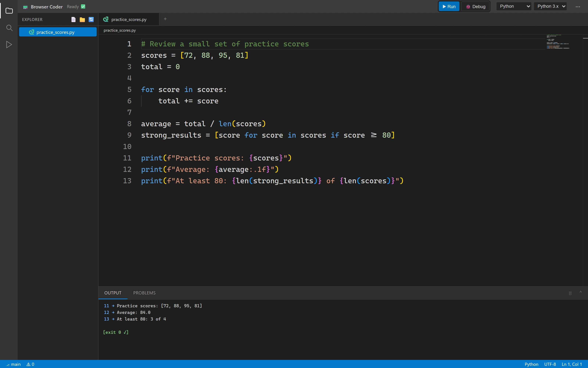
Task: Click line number 9 in the gutter
Action: 129,135
